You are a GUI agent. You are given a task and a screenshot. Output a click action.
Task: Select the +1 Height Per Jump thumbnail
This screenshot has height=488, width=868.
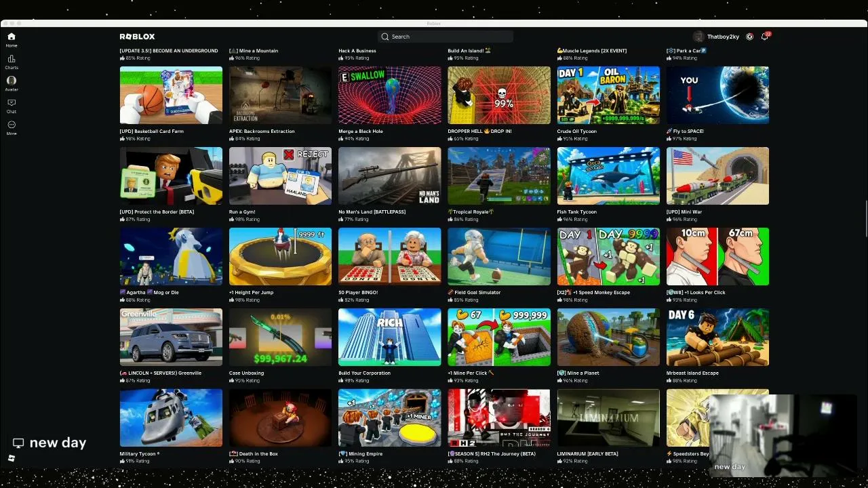pyautogui.click(x=280, y=256)
